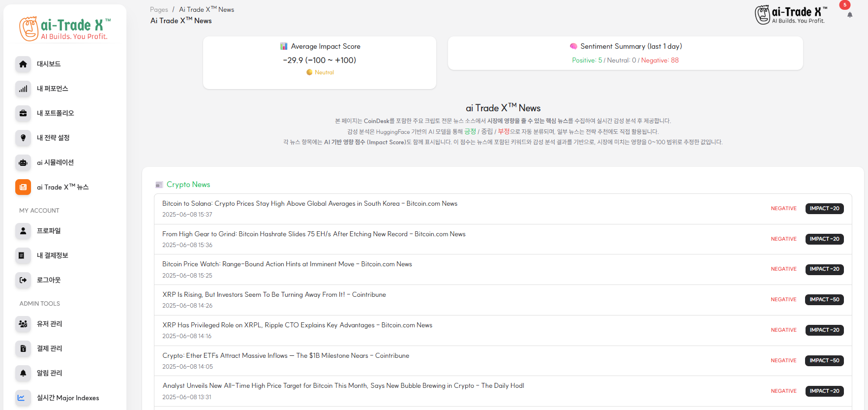Open the 내 결제정보 menu item
This screenshot has width=868, height=410.
click(x=52, y=255)
